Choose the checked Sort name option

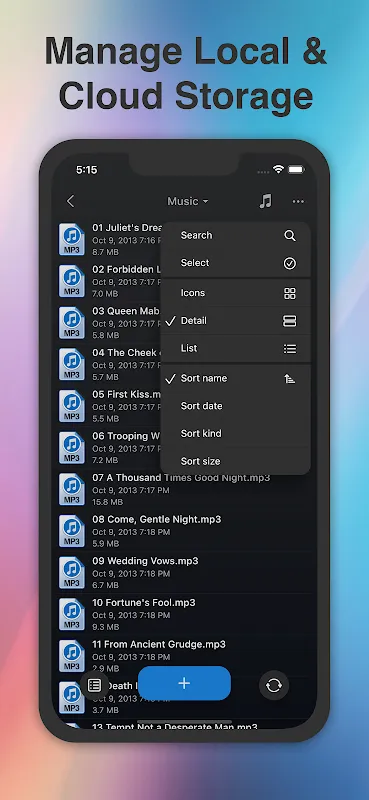point(235,379)
